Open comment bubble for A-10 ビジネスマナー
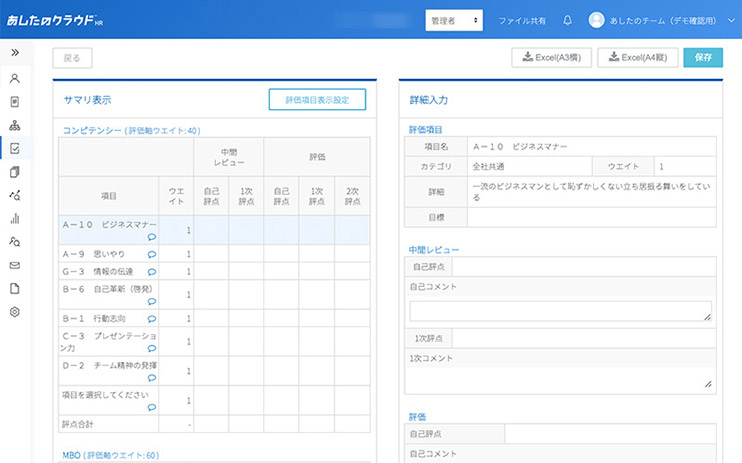Image resolution: width=742 pixels, height=463 pixels. pos(151,237)
